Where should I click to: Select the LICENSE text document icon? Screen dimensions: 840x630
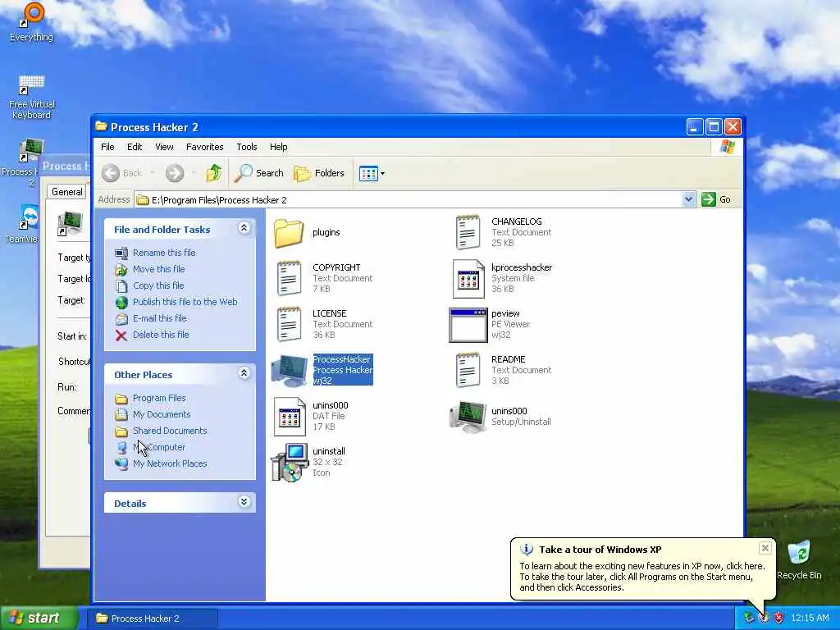point(289,325)
